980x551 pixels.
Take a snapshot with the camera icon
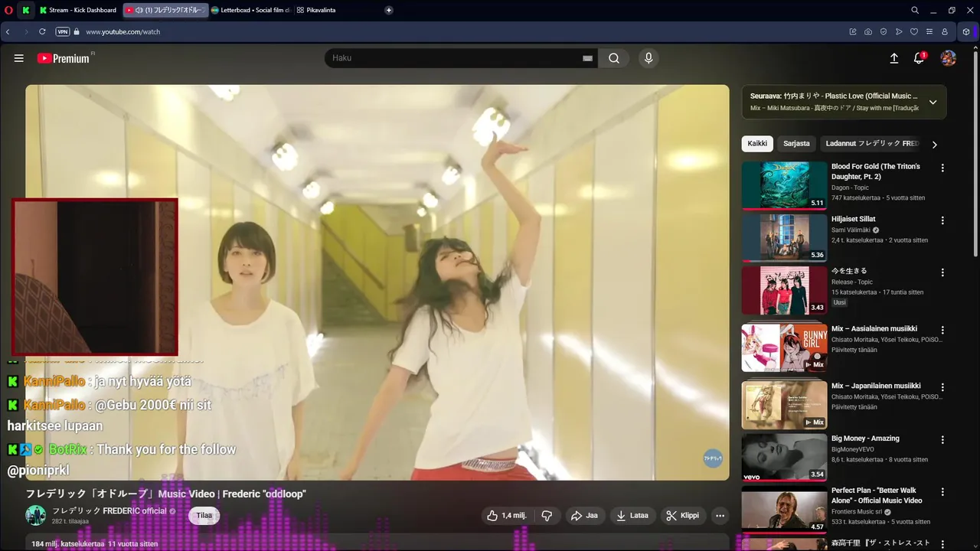(x=868, y=32)
